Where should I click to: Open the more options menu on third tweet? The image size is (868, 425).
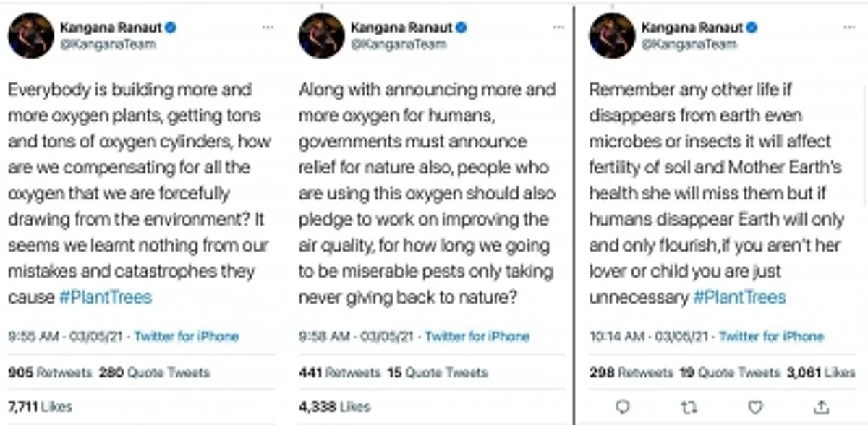point(849,27)
